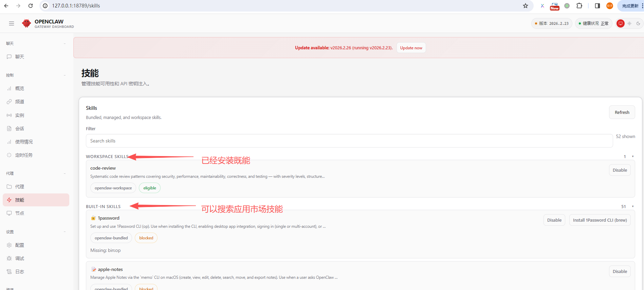Click the 技能 page heading
This screenshot has width=644, height=290.
click(90, 73)
